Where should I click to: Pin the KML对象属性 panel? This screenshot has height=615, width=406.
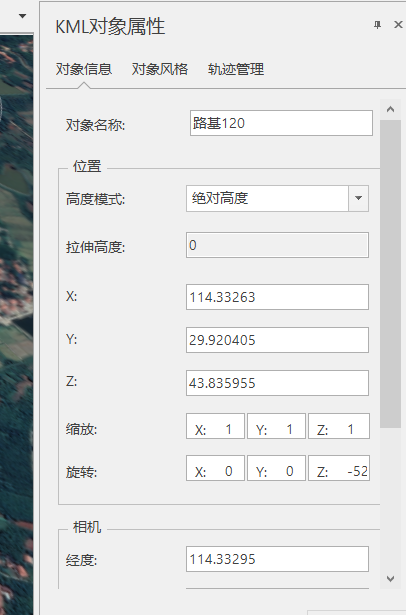(x=377, y=25)
